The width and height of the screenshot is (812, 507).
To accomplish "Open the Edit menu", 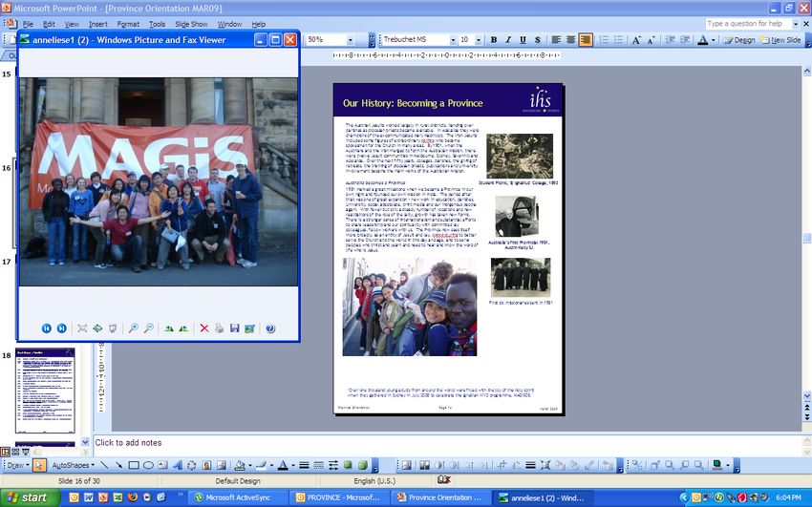I will pyautogui.click(x=49, y=24).
